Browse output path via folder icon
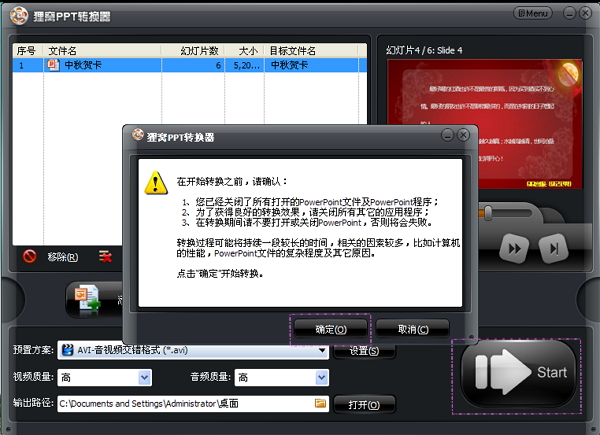The height and width of the screenshot is (435, 600). [320, 403]
